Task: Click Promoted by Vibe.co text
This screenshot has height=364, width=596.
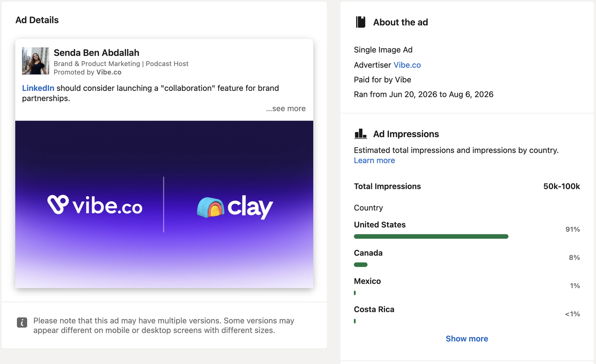Action: (x=87, y=72)
